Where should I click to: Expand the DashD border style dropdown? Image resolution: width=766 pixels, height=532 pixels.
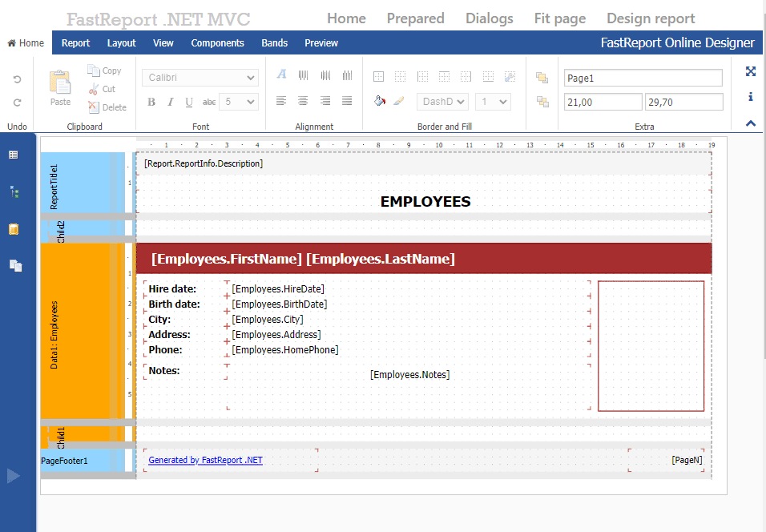[x=442, y=102]
